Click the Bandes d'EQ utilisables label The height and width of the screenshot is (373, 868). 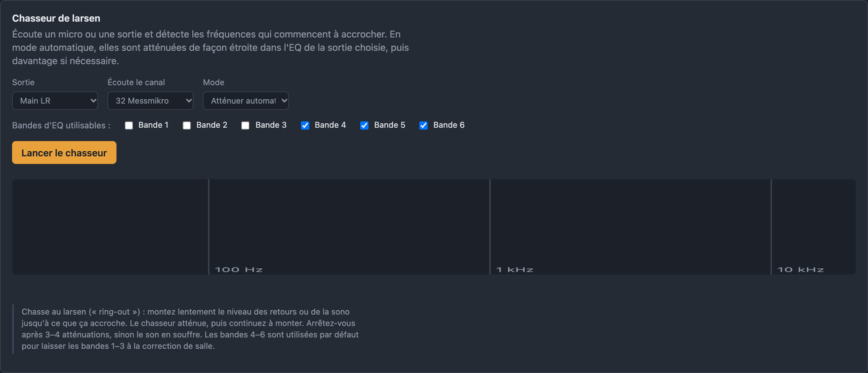[x=61, y=125]
